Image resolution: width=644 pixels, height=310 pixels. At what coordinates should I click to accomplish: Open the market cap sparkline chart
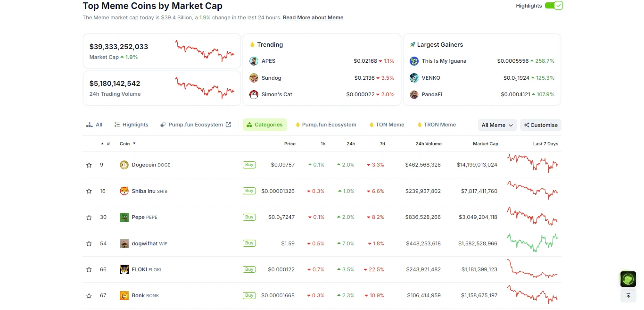pyautogui.click(x=205, y=51)
